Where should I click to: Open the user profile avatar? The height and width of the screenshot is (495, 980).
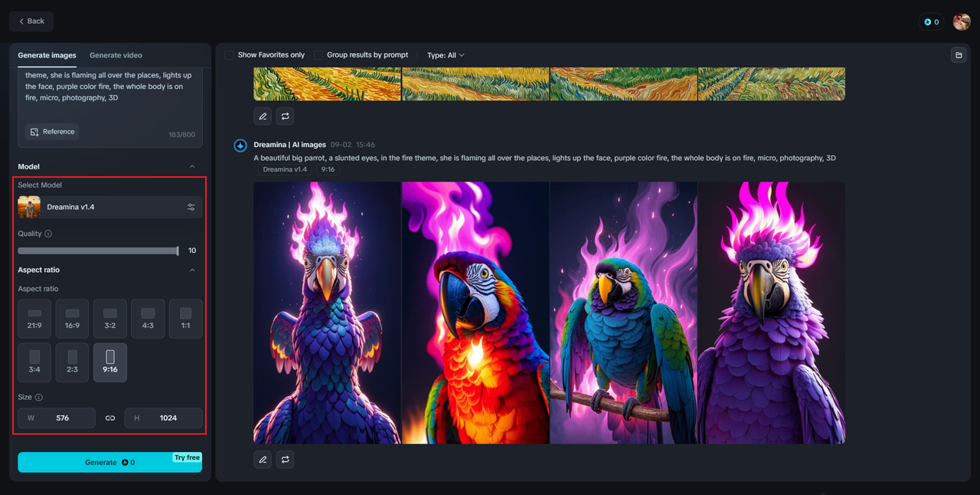pos(962,22)
